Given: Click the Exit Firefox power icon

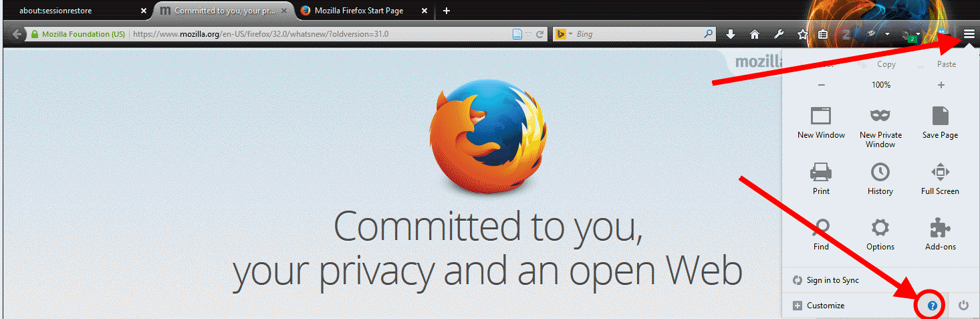Looking at the screenshot, I should pyautogui.click(x=963, y=306).
